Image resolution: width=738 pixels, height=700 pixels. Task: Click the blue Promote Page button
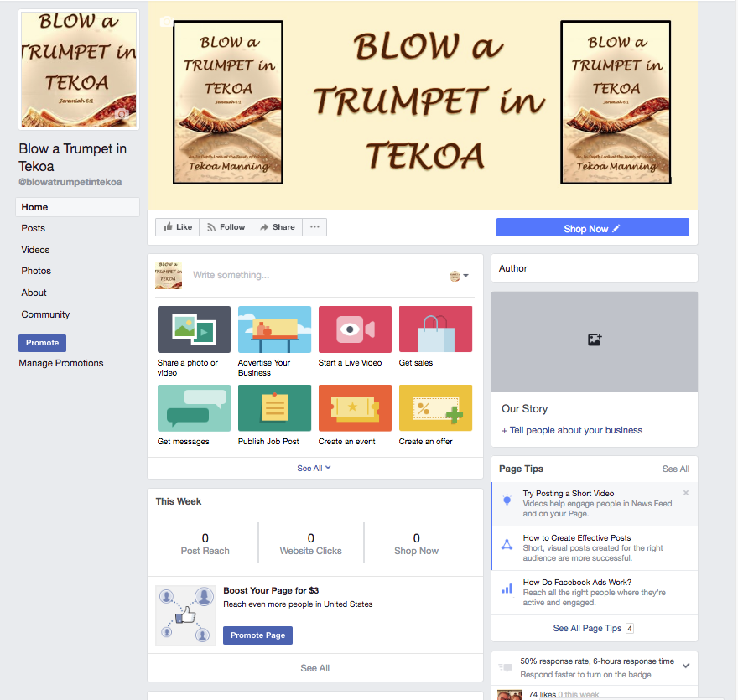pos(257,635)
